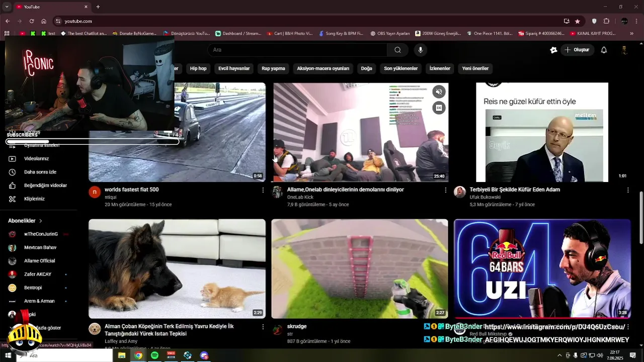Open the account avatar menu
The height and width of the screenshot is (362, 644).
(624, 50)
